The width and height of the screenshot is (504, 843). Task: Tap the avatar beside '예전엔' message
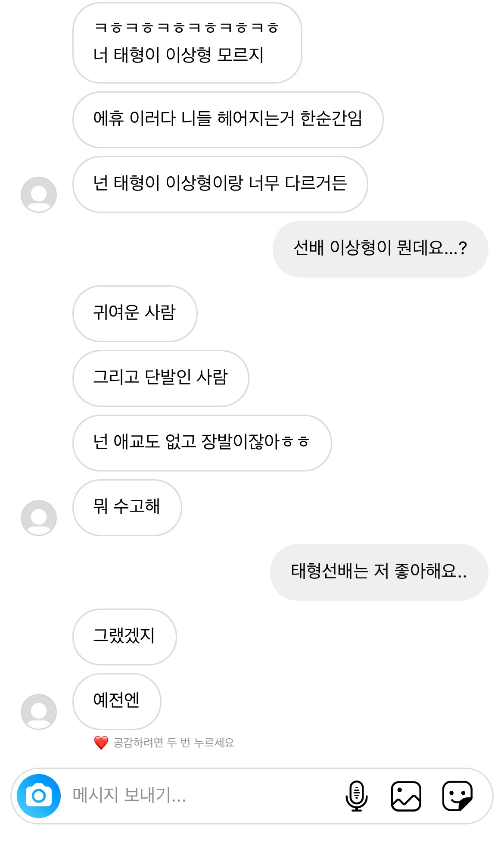tap(39, 712)
